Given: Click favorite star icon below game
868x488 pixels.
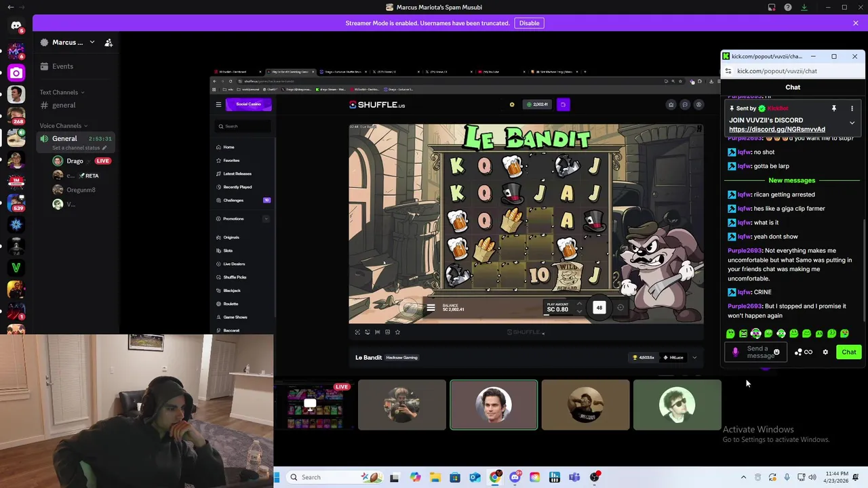Looking at the screenshot, I should pyautogui.click(x=397, y=332).
